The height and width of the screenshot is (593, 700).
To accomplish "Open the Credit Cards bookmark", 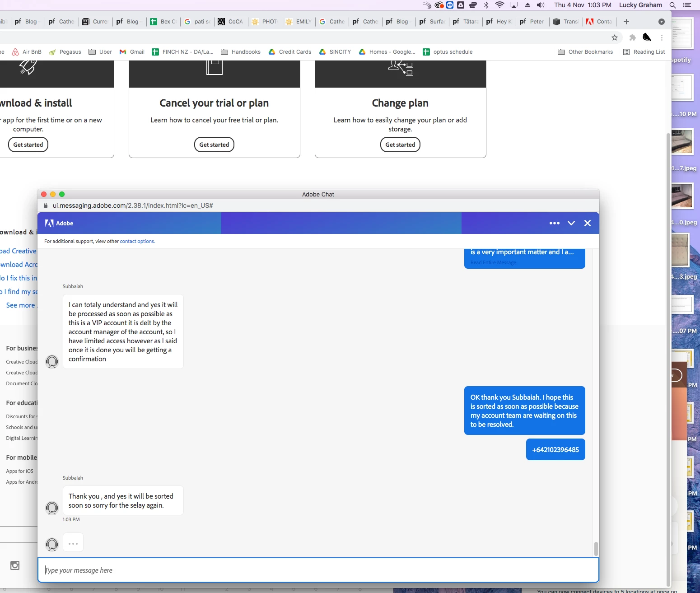I will (x=290, y=52).
